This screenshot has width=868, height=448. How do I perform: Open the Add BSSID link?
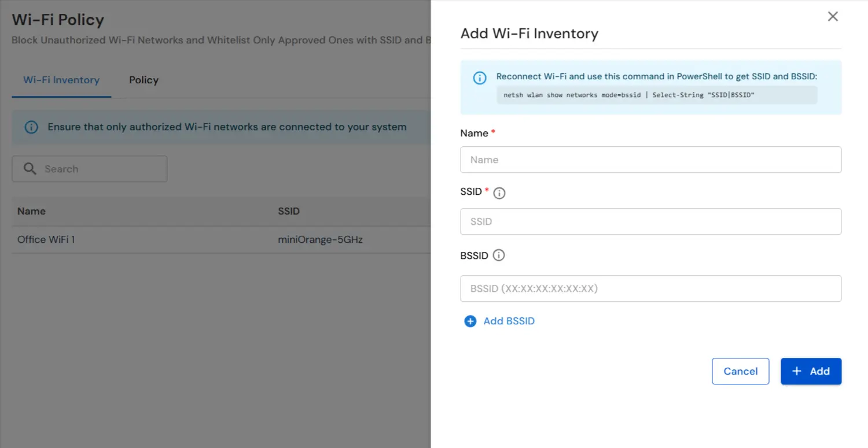pos(509,321)
